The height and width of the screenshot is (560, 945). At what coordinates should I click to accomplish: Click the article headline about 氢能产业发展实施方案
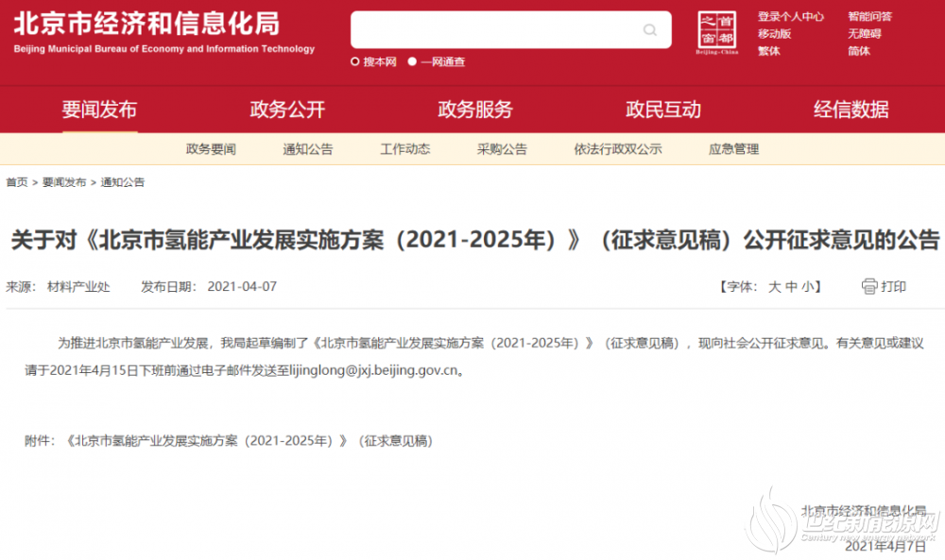point(475,240)
